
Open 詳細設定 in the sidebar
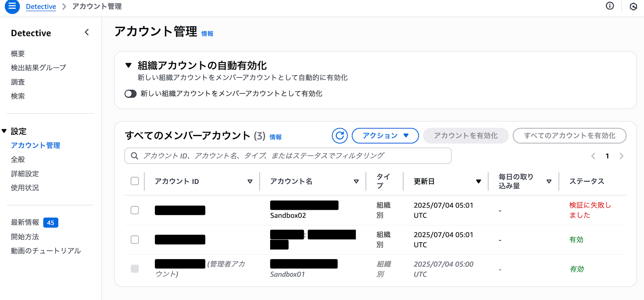point(25,174)
